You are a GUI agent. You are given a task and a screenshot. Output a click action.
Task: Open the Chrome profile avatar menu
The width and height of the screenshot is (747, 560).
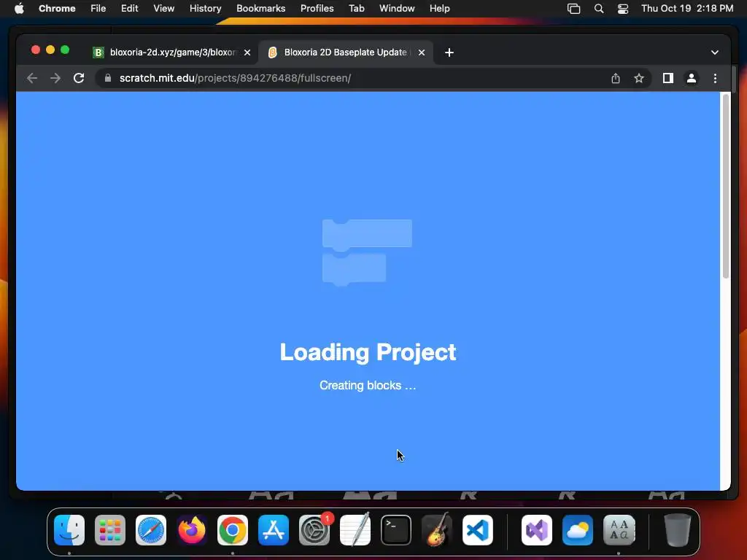(x=692, y=78)
